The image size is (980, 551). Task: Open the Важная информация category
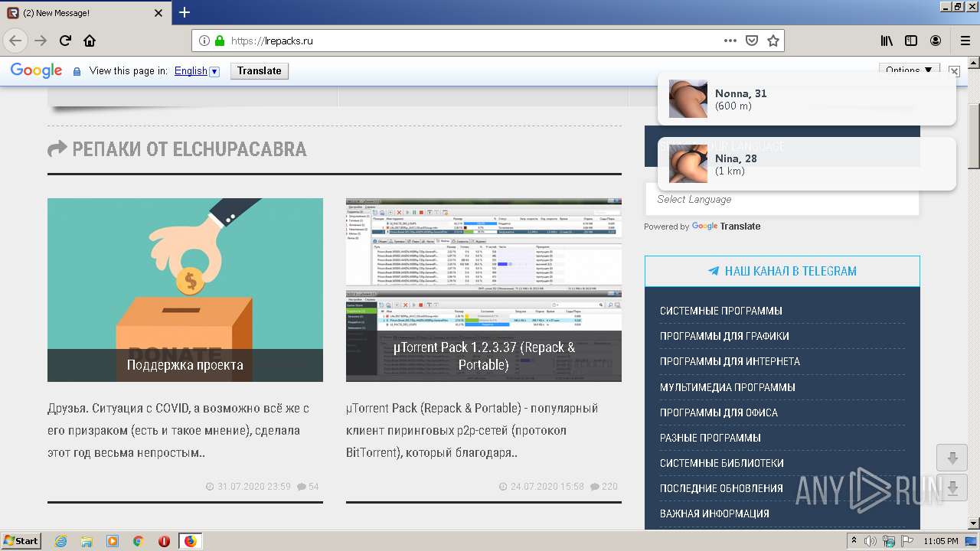[714, 514]
